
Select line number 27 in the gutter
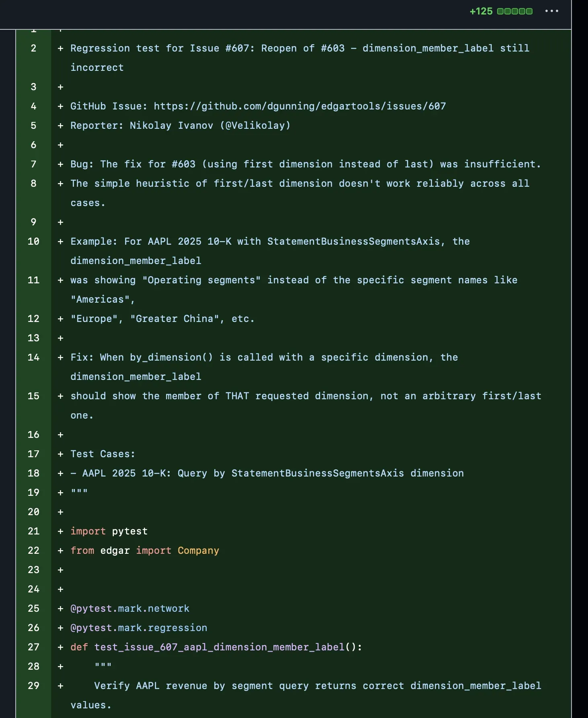pos(33,647)
